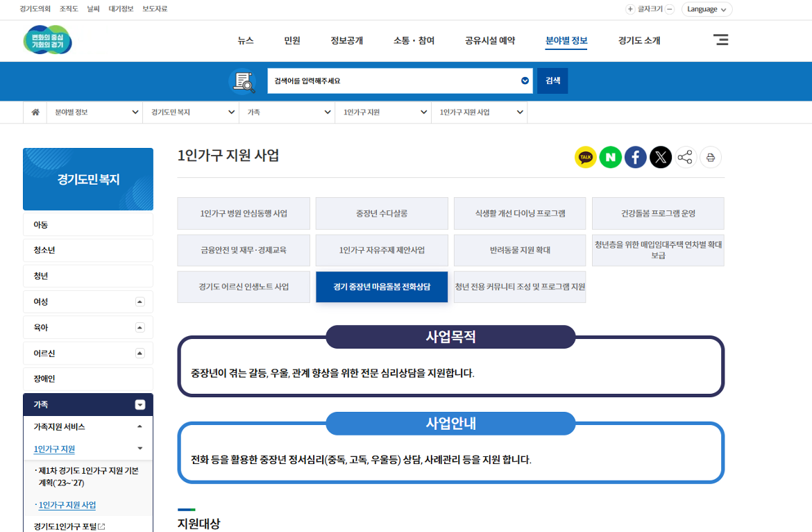The image size is (812, 532).
Task: Open the hamburger menu icon
Action: point(720,40)
